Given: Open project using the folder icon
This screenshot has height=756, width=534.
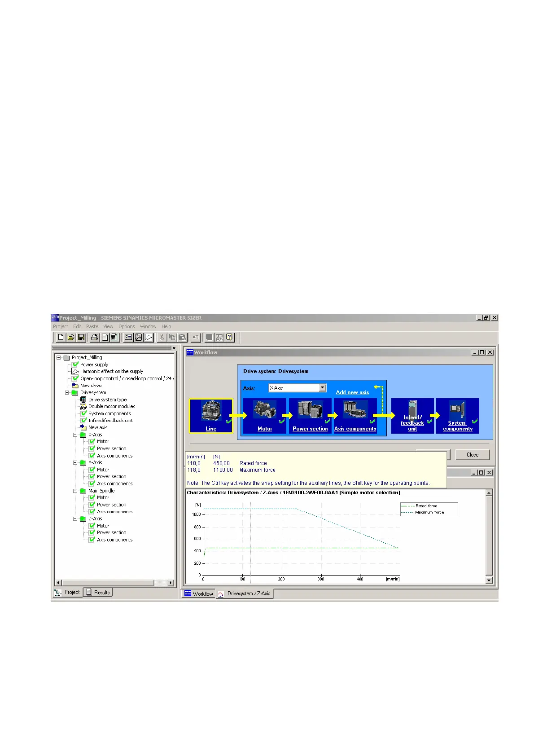Looking at the screenshot, I should (x=71, y=337).
